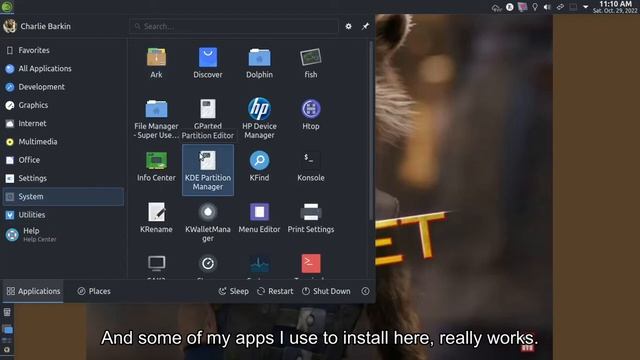Click the network link tray icon
The width and height of the screenshot is (640, 360).
[x=560, y=7]
